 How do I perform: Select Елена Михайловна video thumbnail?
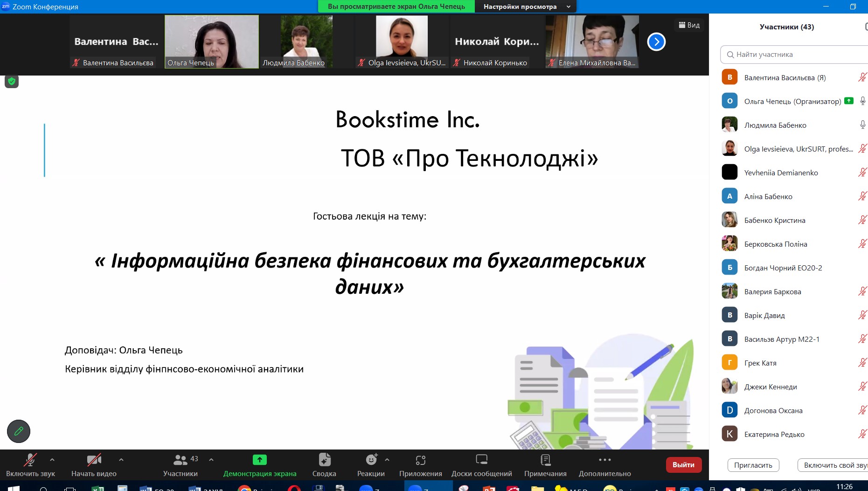[x=592, y=42]
